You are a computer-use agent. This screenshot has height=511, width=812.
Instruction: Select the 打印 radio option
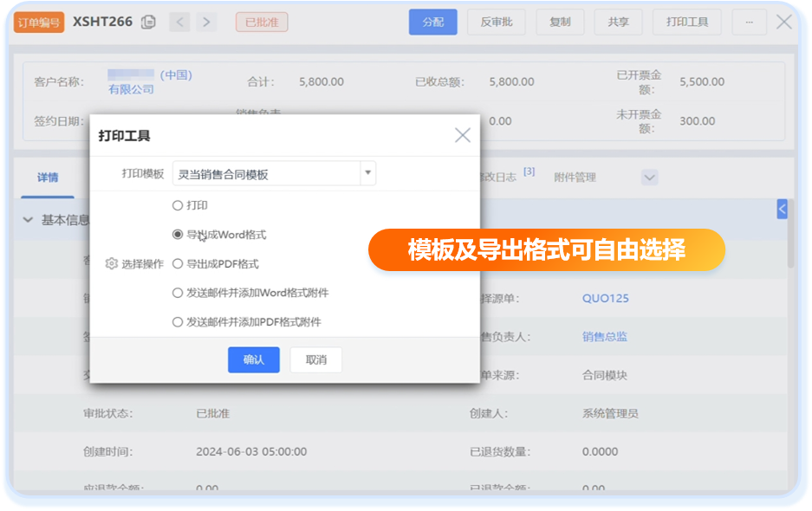(178, 205)
